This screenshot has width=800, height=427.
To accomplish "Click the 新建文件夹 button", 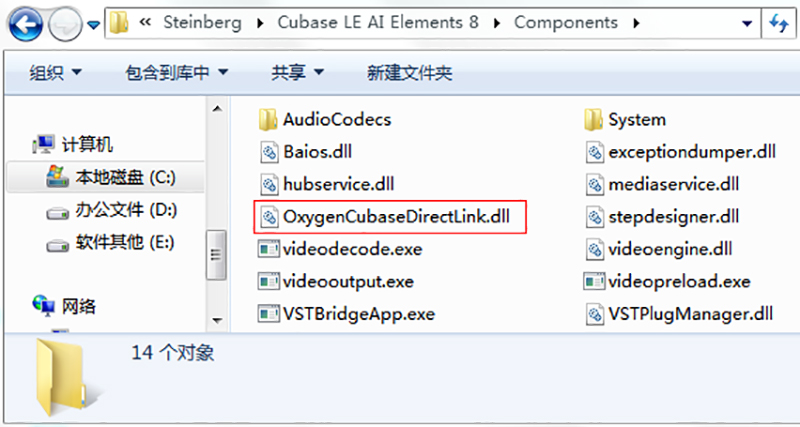I will (x=410, y=73).
